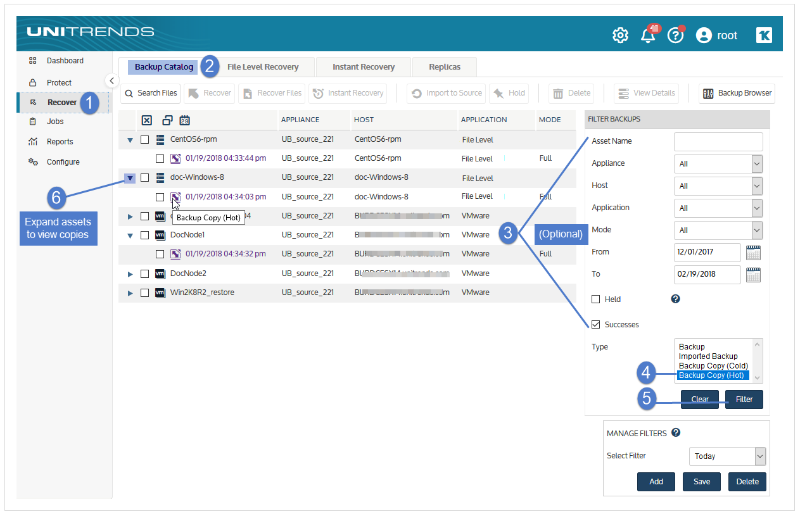812x528 pixels.
Task: Collapse the DocNode1 asset row
Action: (x=130, y=236)
